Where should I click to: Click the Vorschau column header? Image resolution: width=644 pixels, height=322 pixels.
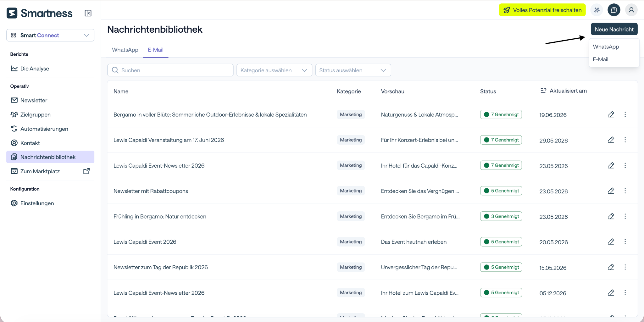[x=393, y=92]
